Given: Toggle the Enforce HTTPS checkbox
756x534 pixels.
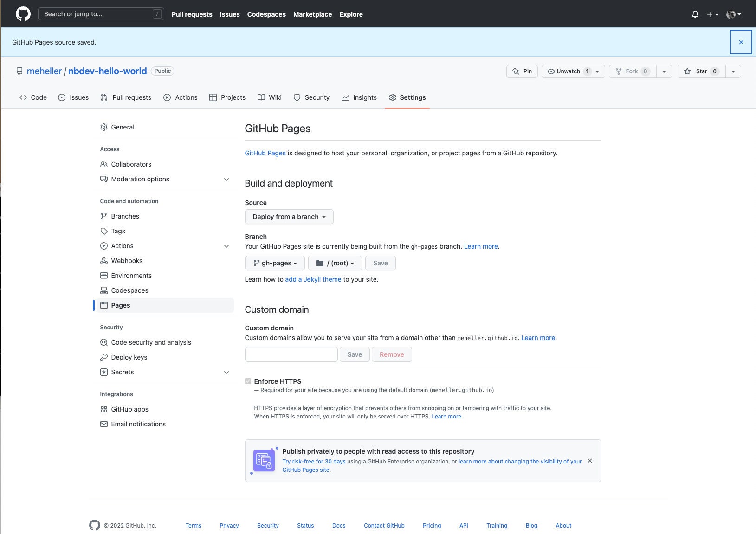Looking at the screenshot, I should 248,381.
